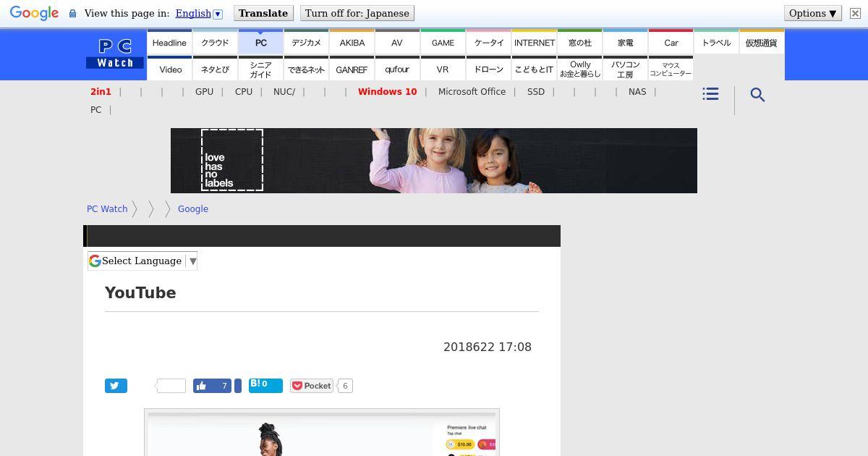
Task: Open the GAME tab
Action: tap(443, 43)
